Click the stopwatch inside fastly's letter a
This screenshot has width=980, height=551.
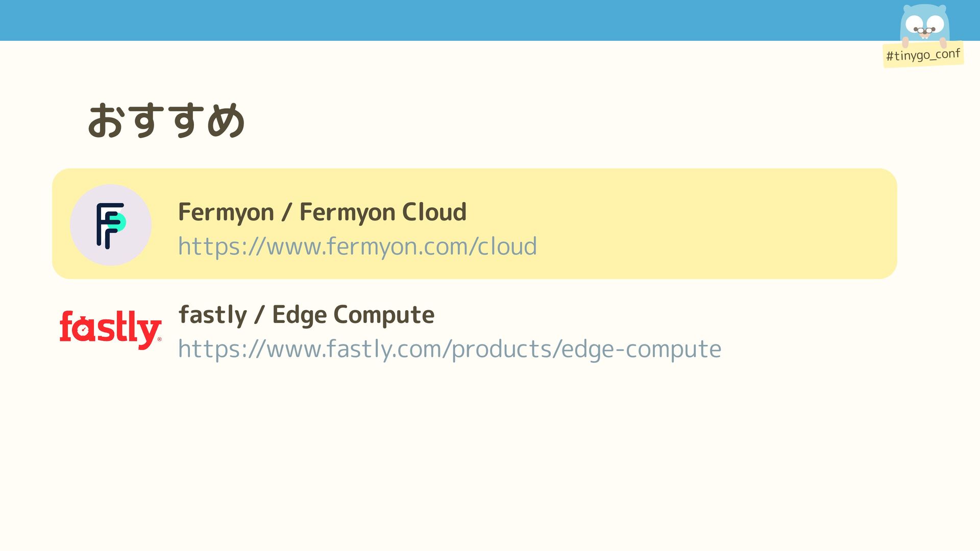click(x=84, y=330)
